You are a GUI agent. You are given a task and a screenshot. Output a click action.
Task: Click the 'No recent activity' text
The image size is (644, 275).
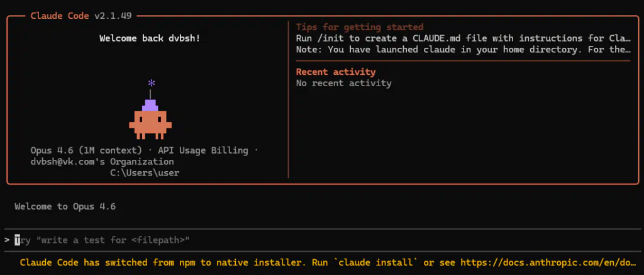(x=343, y=83)
